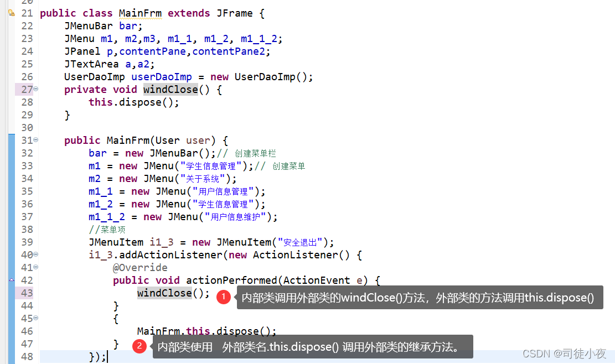Click the JTextArea type on line 25

click(x=91, y=64)
